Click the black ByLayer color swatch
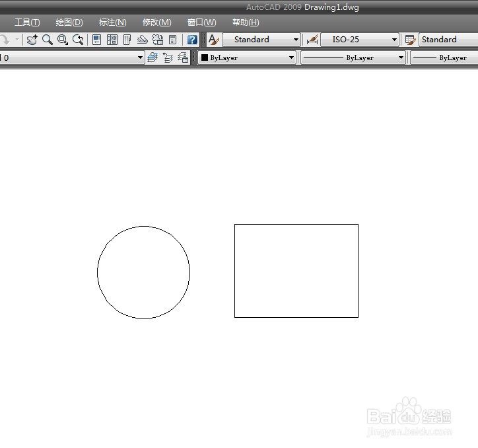The image size is (478, 448). [x=205, y=57]
